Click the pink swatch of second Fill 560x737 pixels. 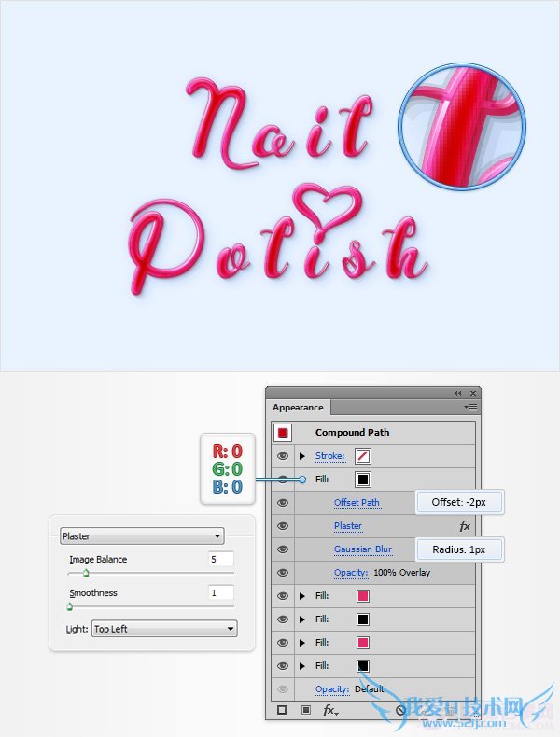pyautogui.click(x=363, y=596)
